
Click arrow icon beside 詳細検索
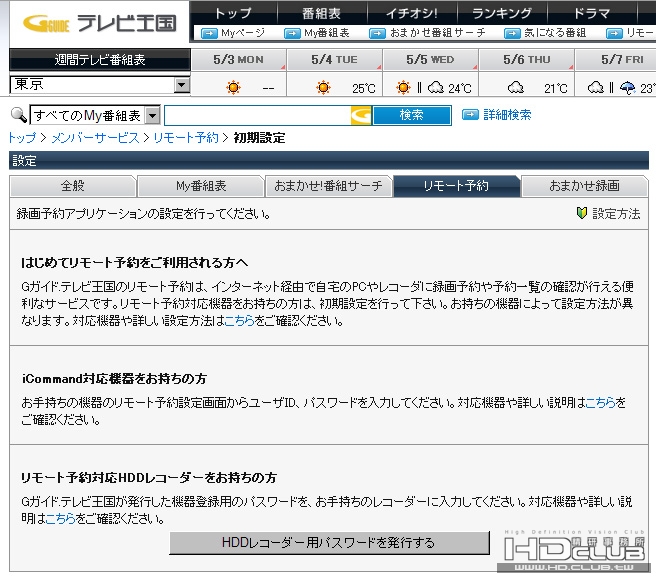pos(470,115)
